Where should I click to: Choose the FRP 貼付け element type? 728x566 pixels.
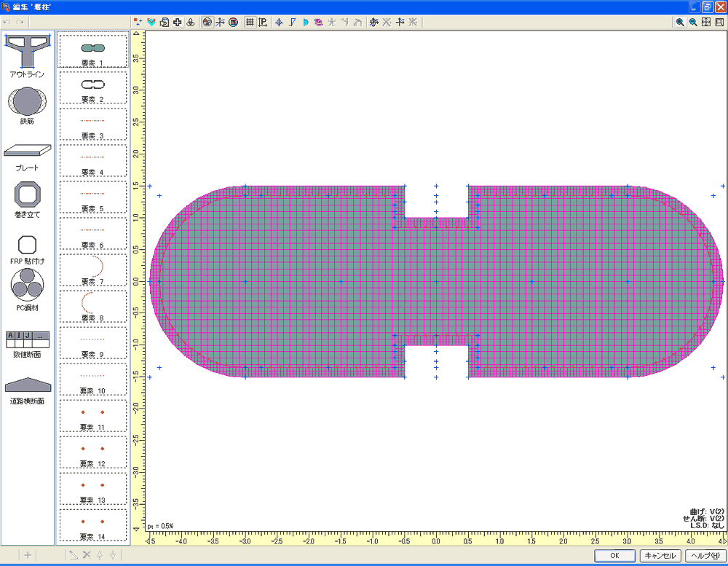coord(28,250)
